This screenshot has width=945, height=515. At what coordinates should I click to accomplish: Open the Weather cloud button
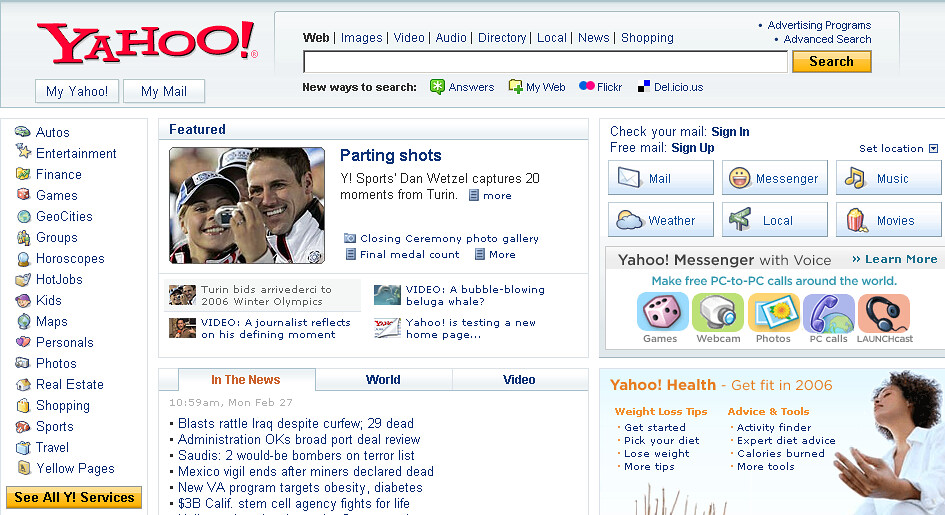661,219
